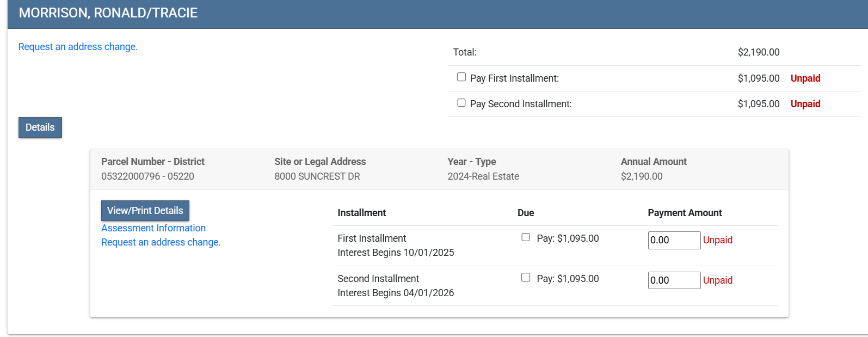Open View/Print Details
The height and width of the screenshot is (337, 868).
[x=145, y=211]
